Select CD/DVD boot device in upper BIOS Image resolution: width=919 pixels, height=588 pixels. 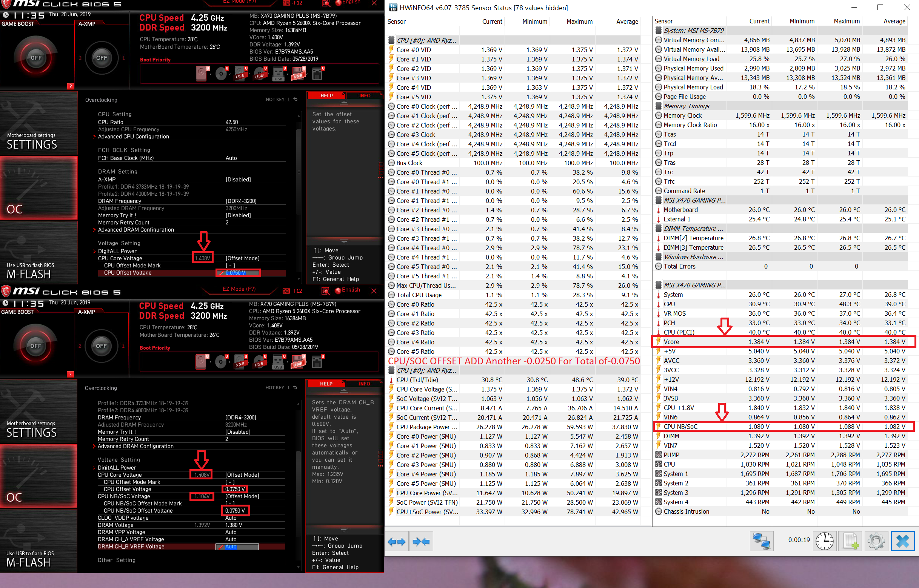coord(222,73)
